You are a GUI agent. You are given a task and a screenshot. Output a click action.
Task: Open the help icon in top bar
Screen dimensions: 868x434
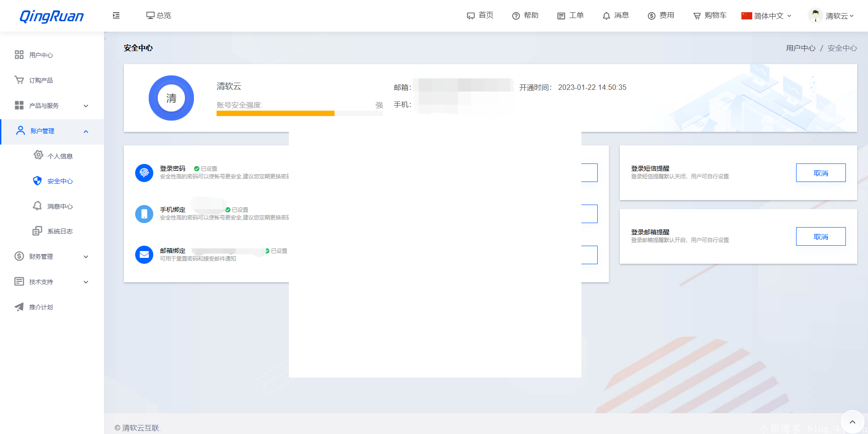(x=516, y=16)
